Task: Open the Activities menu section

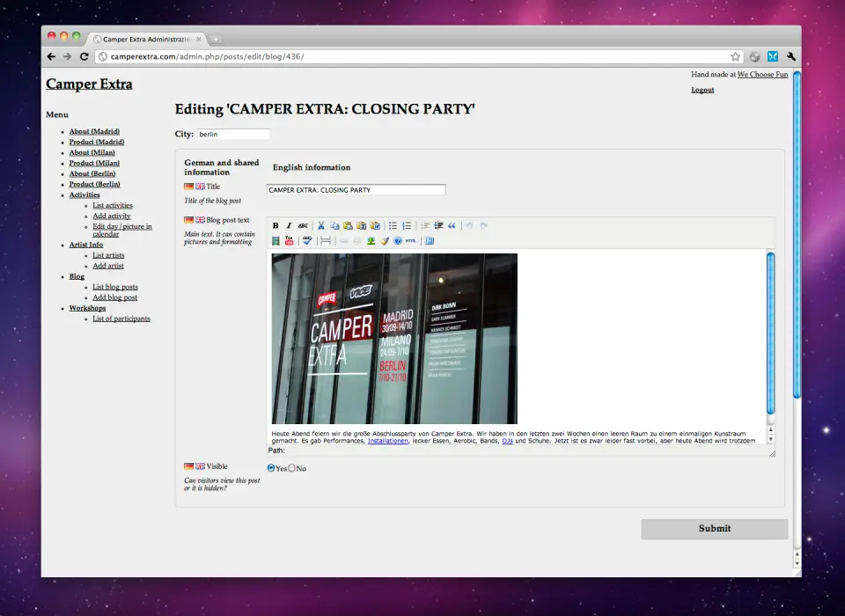Action: click(84, 194)
